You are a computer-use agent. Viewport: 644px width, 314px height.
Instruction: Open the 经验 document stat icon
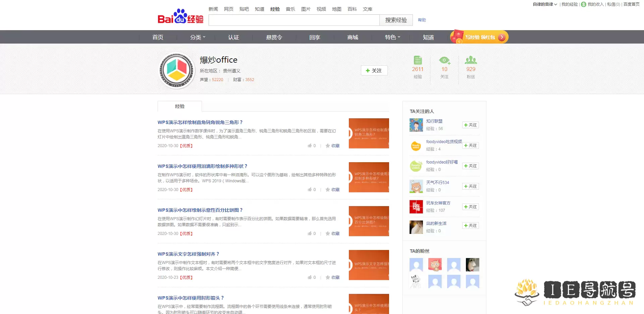(x=418, y=61)
